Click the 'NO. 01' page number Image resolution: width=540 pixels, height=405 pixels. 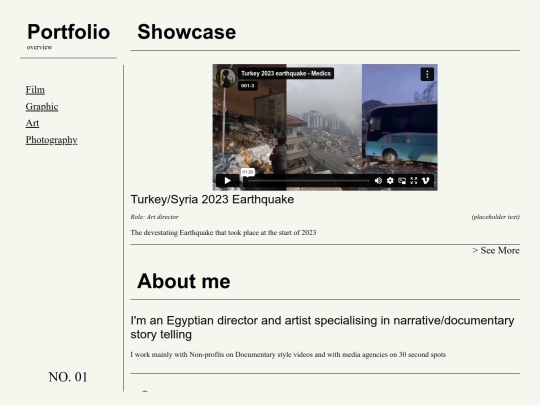pos(68,377)
